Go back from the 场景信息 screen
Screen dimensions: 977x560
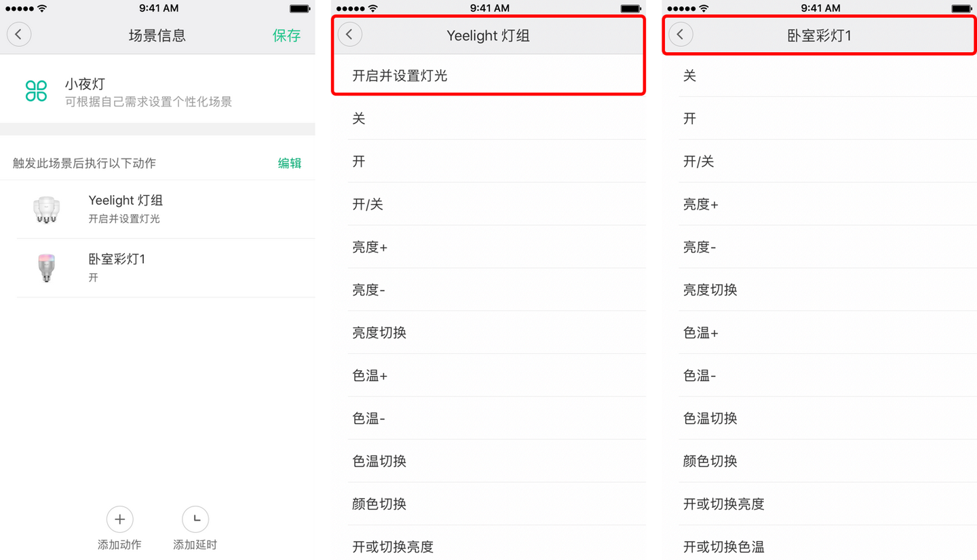pos(19,35)
